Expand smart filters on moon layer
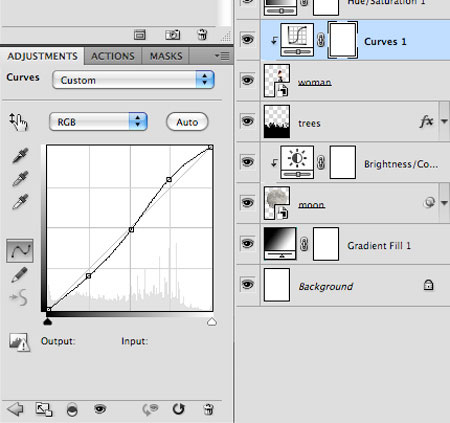The height and width of the screenshot is (423, 450). (444, 203)
